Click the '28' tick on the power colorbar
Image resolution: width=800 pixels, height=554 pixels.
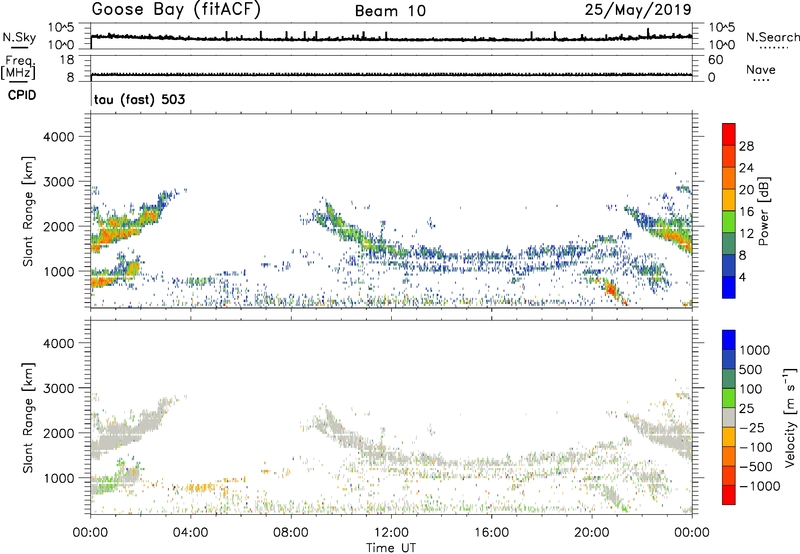click(746, 146)
